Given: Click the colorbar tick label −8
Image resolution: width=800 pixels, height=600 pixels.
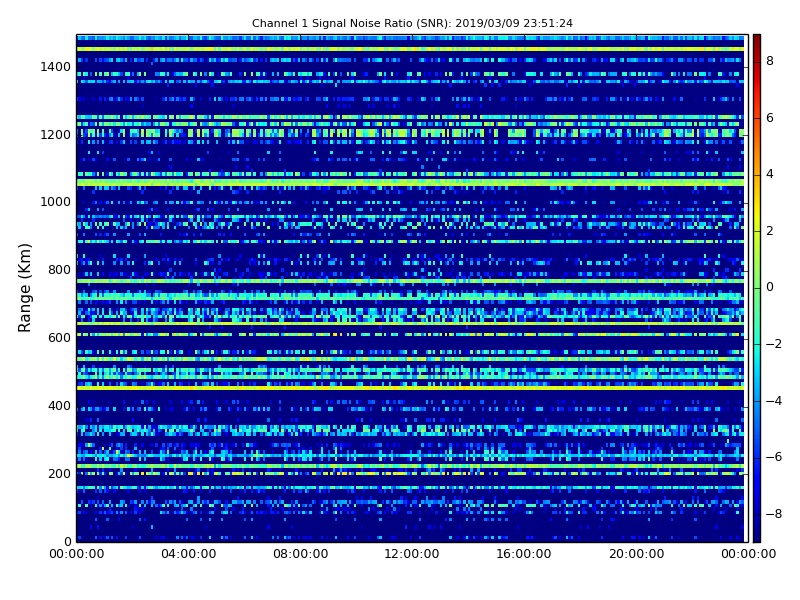Looking at the screenshot, I should click(774, 514).
